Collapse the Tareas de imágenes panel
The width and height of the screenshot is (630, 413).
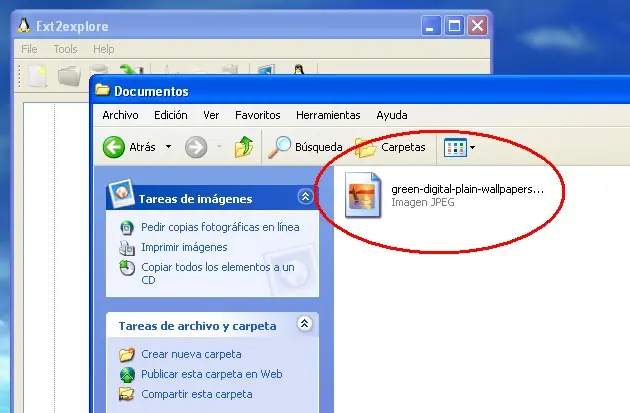tap(305, 196)
